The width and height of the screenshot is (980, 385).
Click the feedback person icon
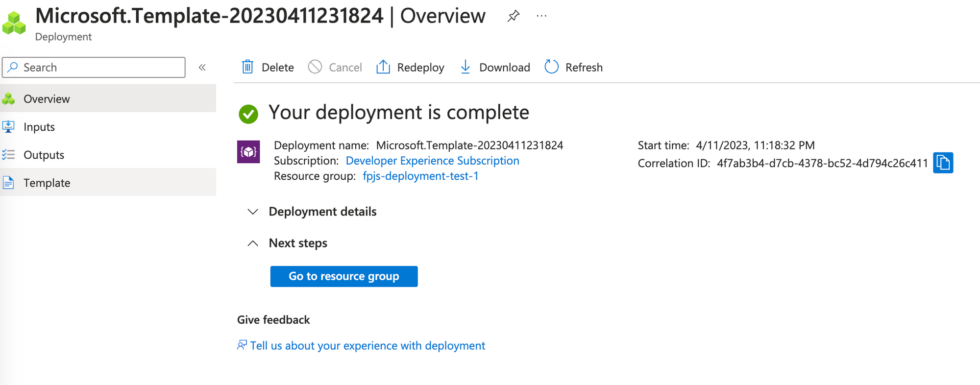click(x=242, y=345)
